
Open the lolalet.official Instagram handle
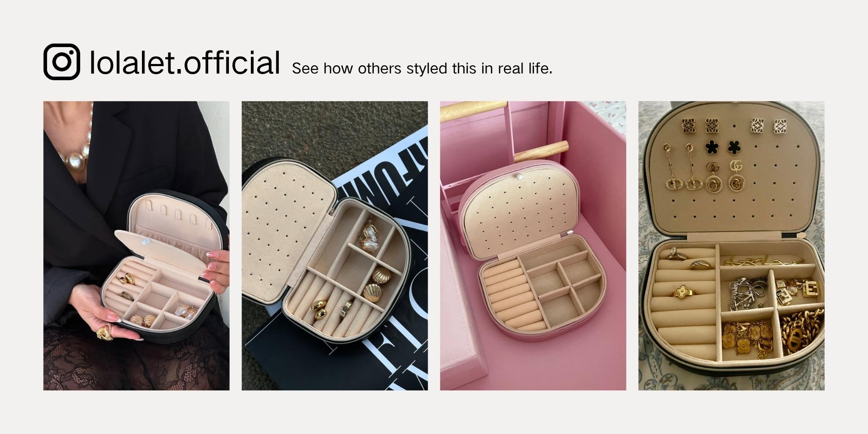click(185, 62)
